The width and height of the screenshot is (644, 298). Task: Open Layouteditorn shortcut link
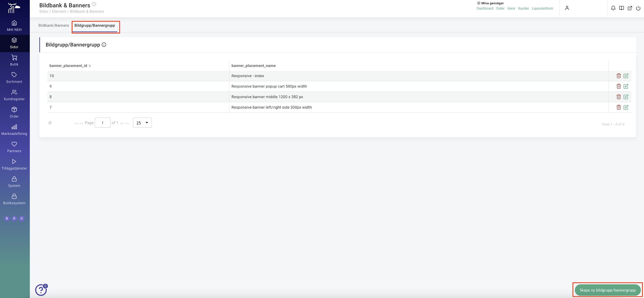click(x=542, y=9)
